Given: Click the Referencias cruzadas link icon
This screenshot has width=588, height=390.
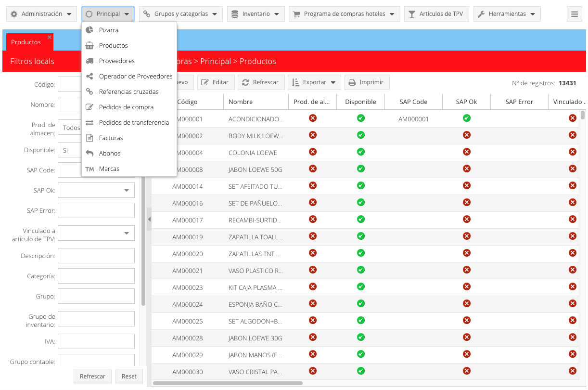Looking at the screenshot, I should point(89,91).
